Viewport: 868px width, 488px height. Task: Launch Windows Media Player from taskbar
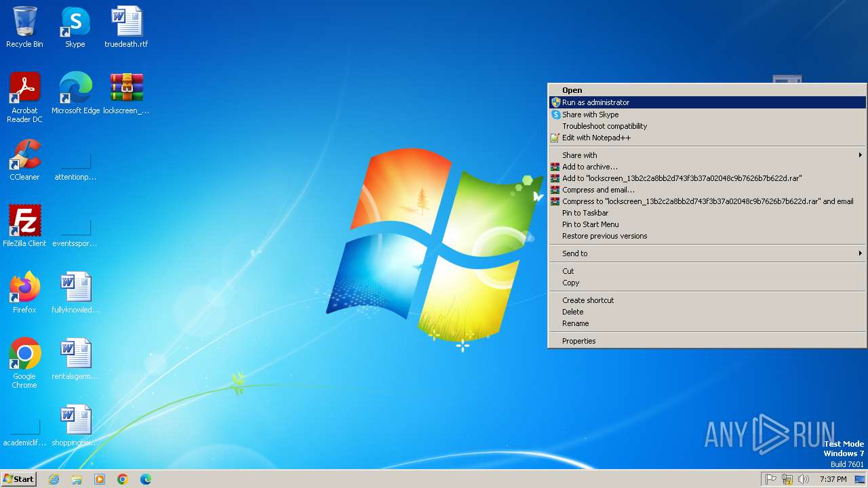click(100, 479)
